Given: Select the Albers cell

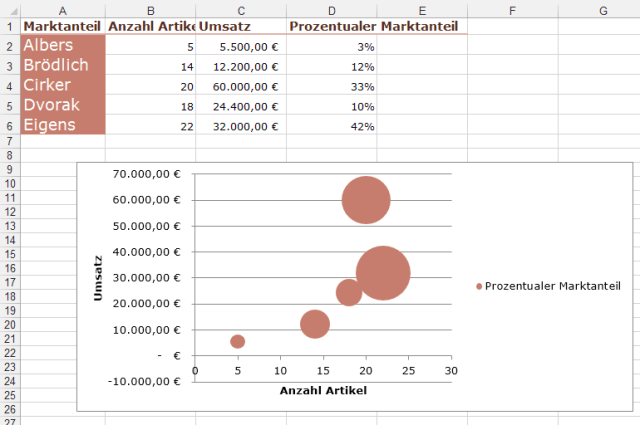Looking at the screenshot, I should point(61,46).
